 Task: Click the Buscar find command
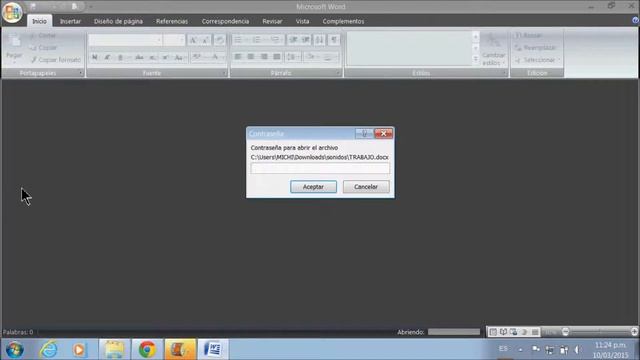[x=529, y=36]
